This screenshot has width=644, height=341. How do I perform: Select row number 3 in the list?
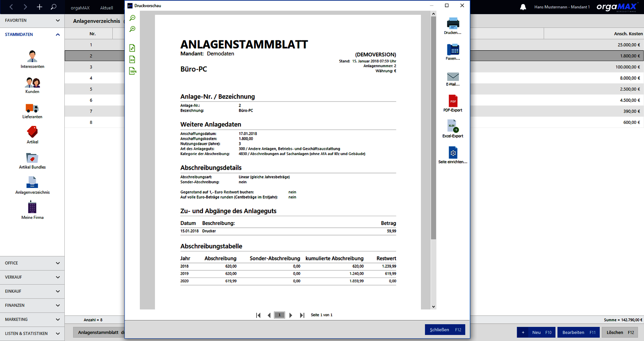[x=91, y=67]
